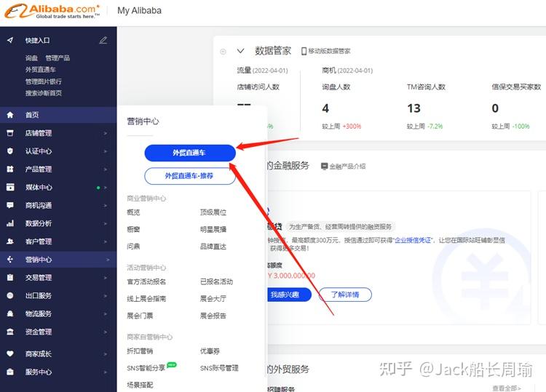Click the 客户管理 people icon
Image resolution: width=546 pixels, height=392 pixels.
click(10, 241)
